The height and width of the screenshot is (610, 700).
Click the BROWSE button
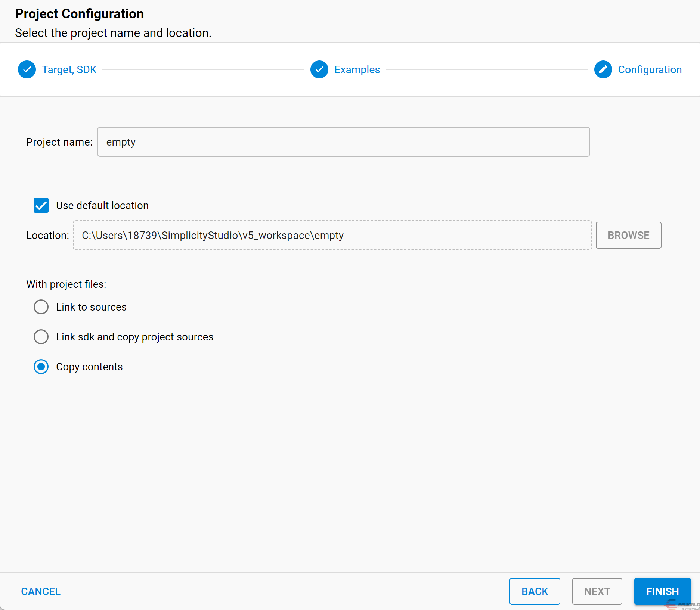(x=629, y=235)
